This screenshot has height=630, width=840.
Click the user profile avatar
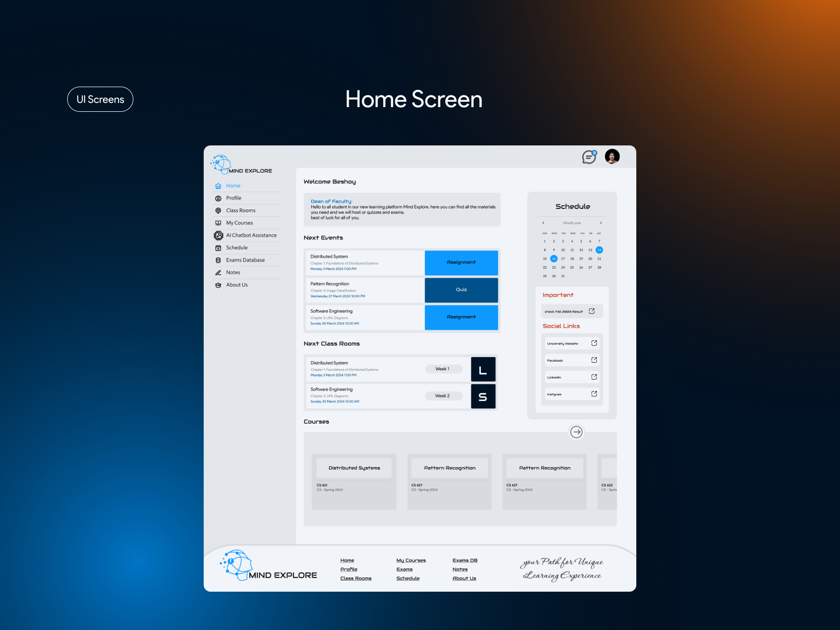[612, 156]
